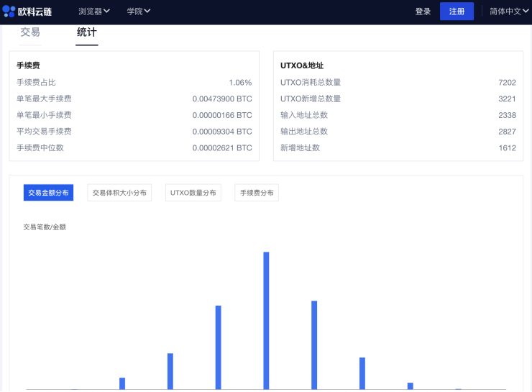The image size is (532, 392).
Task: Click the 输入地址总数 label
Action: 304,115
